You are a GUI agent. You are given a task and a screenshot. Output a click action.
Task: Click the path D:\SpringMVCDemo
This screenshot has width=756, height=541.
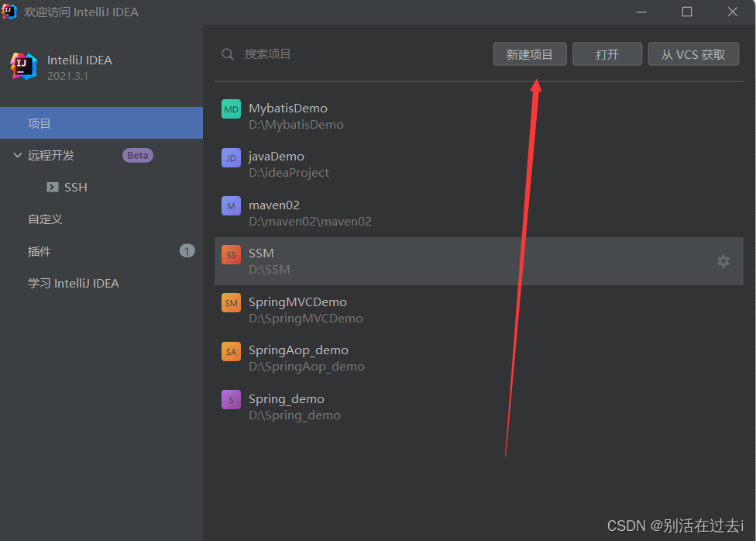(x=306, y=319)
